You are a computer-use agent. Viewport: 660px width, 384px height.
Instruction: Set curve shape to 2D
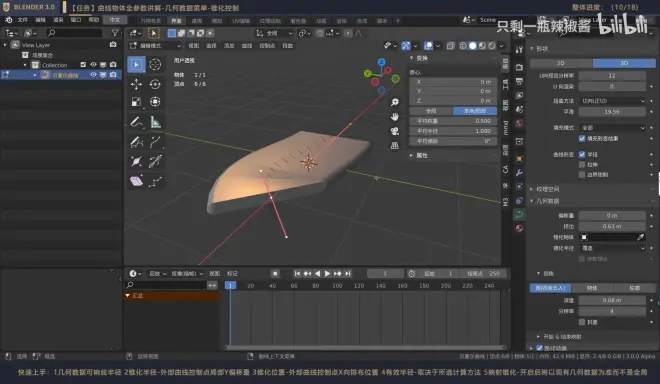click(x=561, y=63)
